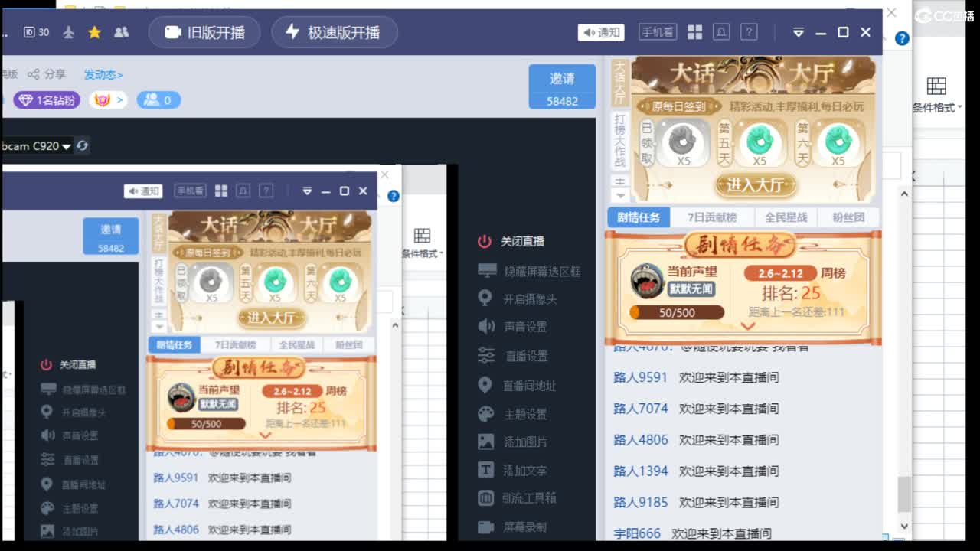Viewport: 980px width, 551px height.
Task: Open 直播设置 in the main side menu
Action: (x=512, y=356)
